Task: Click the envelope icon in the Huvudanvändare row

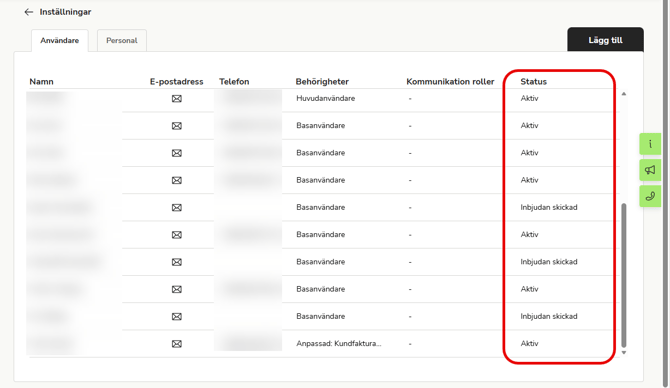Action: pyautogui.click(x=176, y=99)
